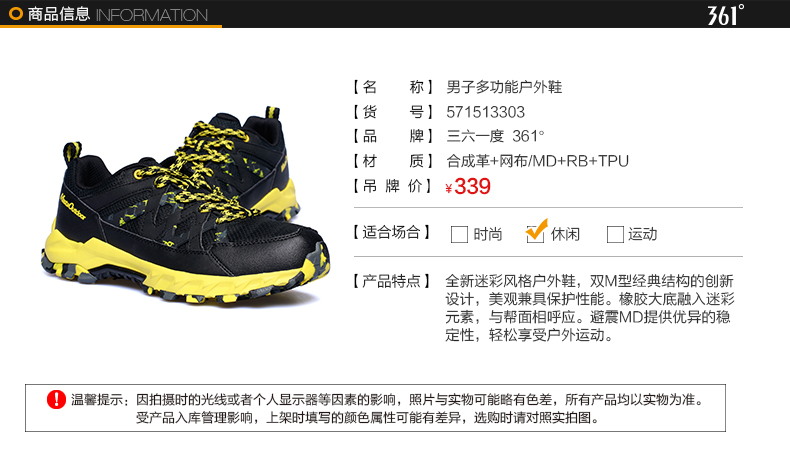Screen dimensions: 790x464
Task: Toggle the 休闲 checkbox
Action: [535, 234]
